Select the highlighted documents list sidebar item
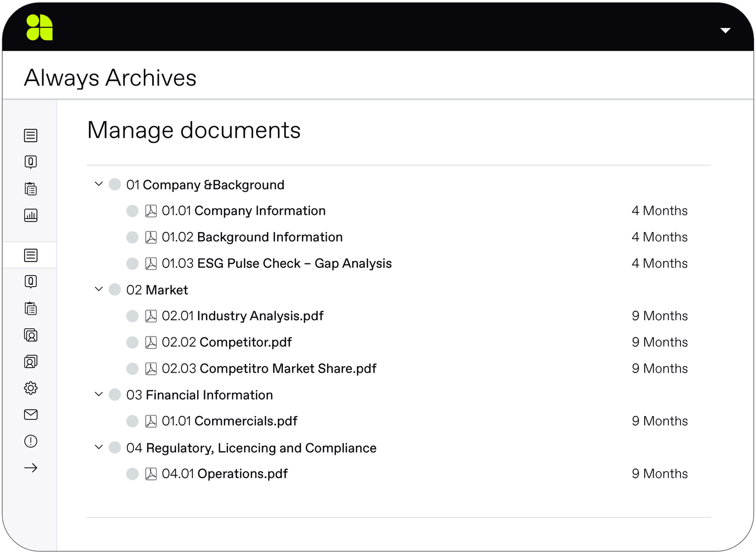756x553 pixels. click(x=31, y=255)
